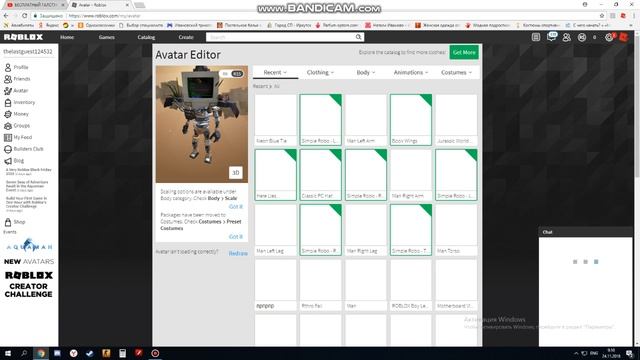Expand the Body dropdown tab
Viewport: 640px width, 360px height.
tap(366, 72)
